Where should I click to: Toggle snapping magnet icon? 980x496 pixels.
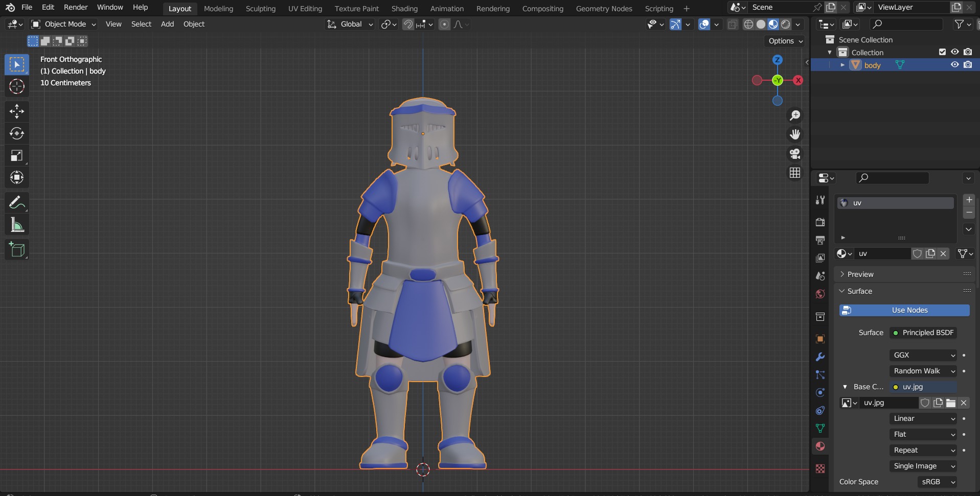click(408, 25)
